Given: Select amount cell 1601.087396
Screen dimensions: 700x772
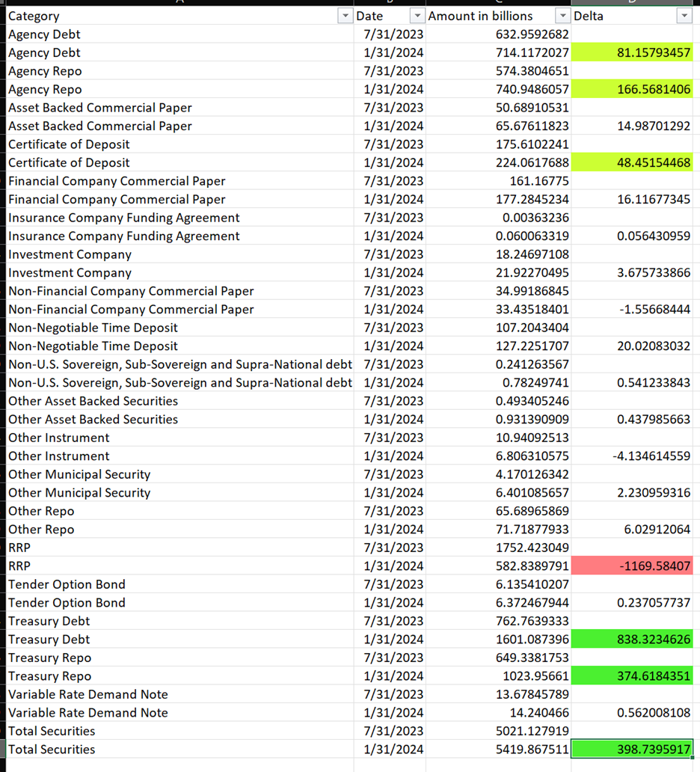Looking at the screenshot, I should 498,639.
